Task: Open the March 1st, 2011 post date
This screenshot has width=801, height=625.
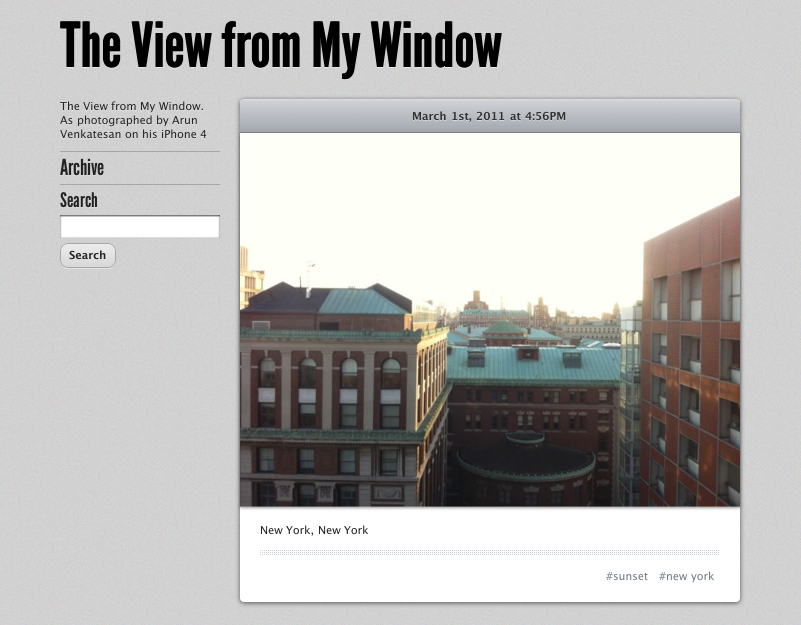Action: 489,116
